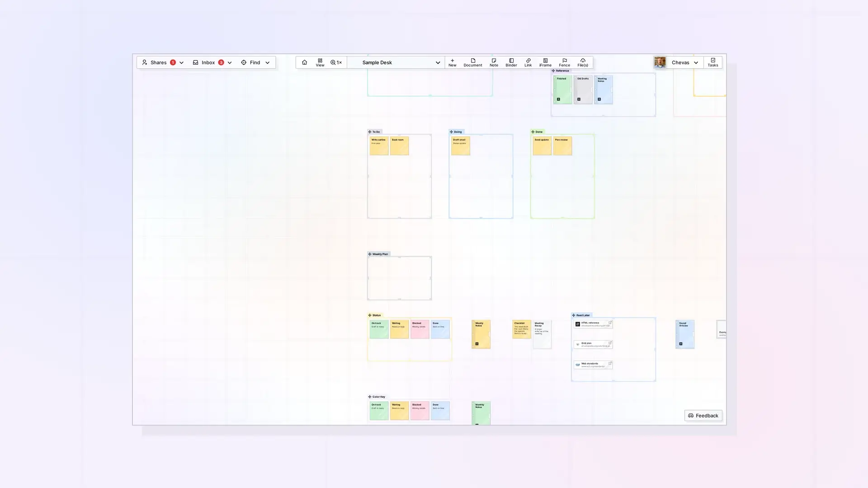The height and width of the screenshot is (488, 868).
Task: Add a new Note
Action: click(494, 62)
